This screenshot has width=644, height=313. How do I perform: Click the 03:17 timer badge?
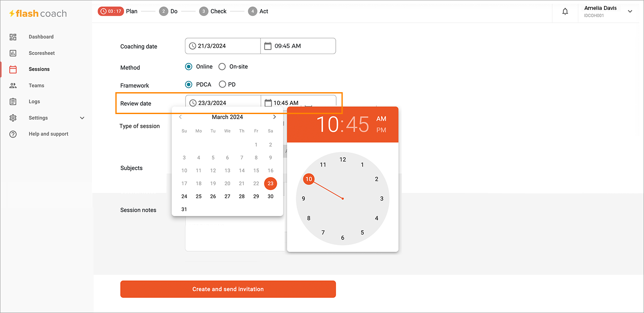(x=111, y=11)
